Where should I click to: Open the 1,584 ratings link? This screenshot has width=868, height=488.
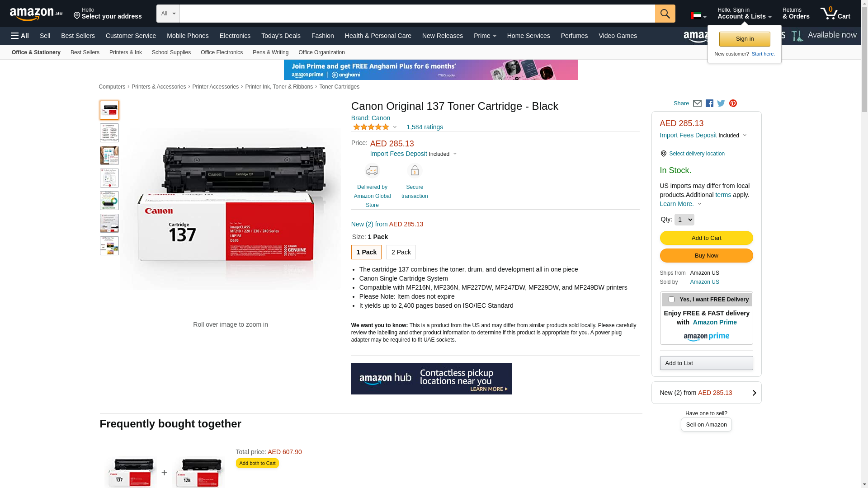pos(425,127)
